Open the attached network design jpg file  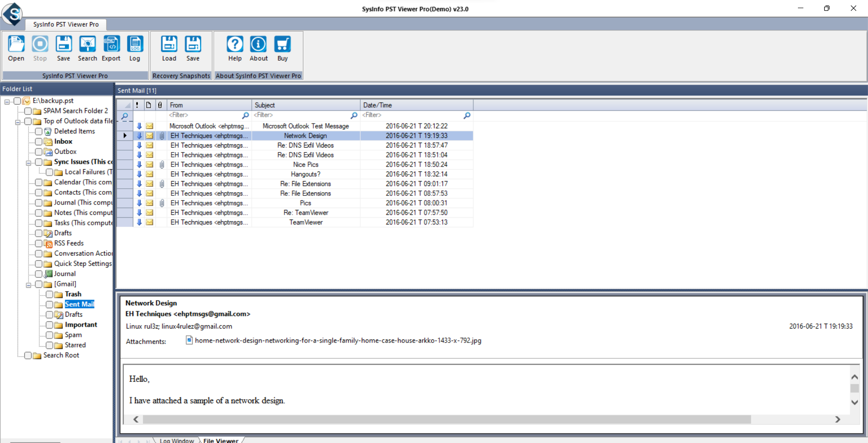coord(338,340)
